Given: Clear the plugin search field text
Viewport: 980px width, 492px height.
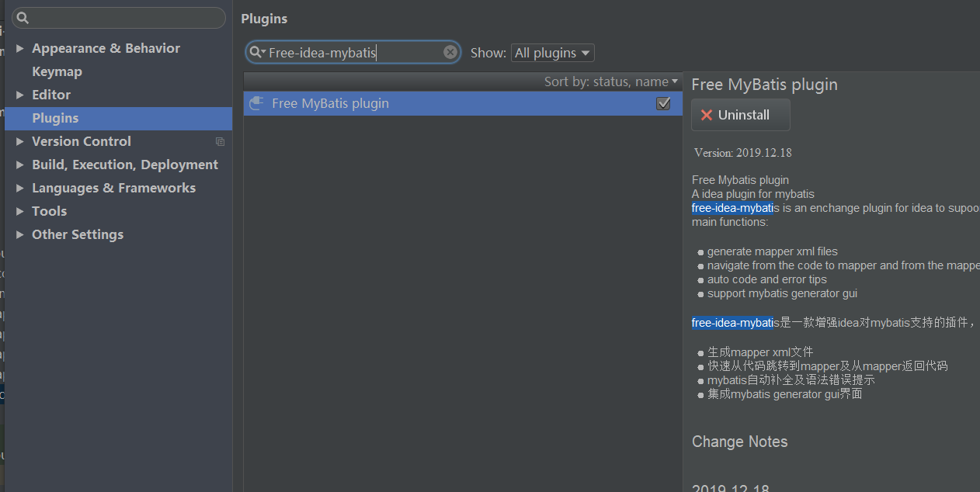Looking at the screenshot, I should [450, 52].
